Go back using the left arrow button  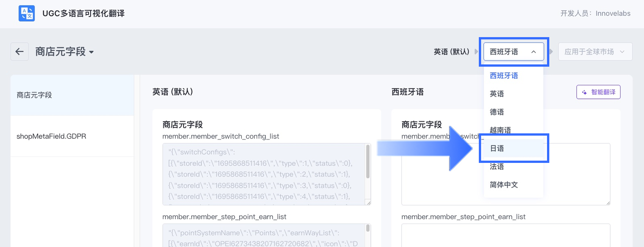point(20,52)
